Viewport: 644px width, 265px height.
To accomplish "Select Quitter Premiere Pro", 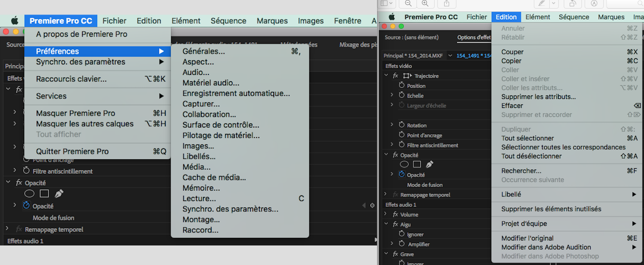I will 97,152.
